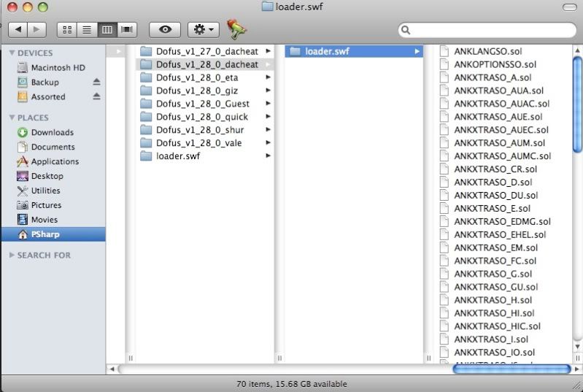Select the Dofus_v1_28_0_quick folder
Image resolution: width=583 pixels, height=392 pixels.
pyautogui.click(x=205, y=117)
